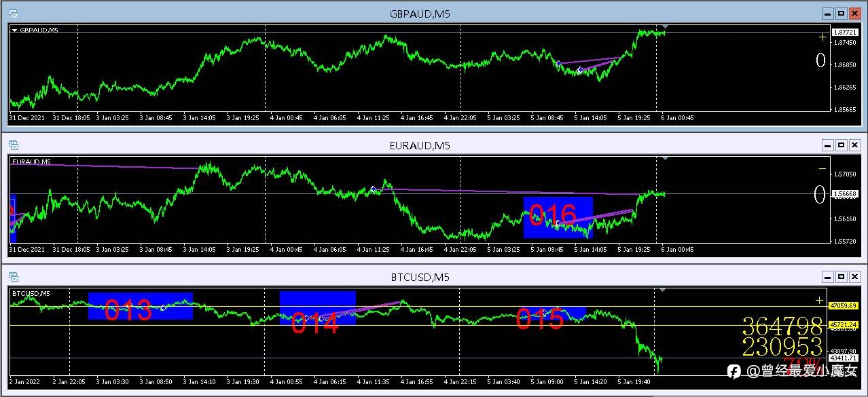868x397 pixels.
Task: Click the '5 Jan 19:40' time label in BTCUSD
Action: [634, 381]
